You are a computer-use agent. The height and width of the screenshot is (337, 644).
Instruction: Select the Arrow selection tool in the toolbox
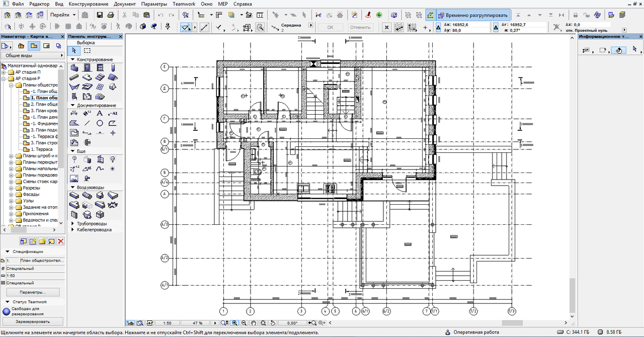click(x=74, y=51)
